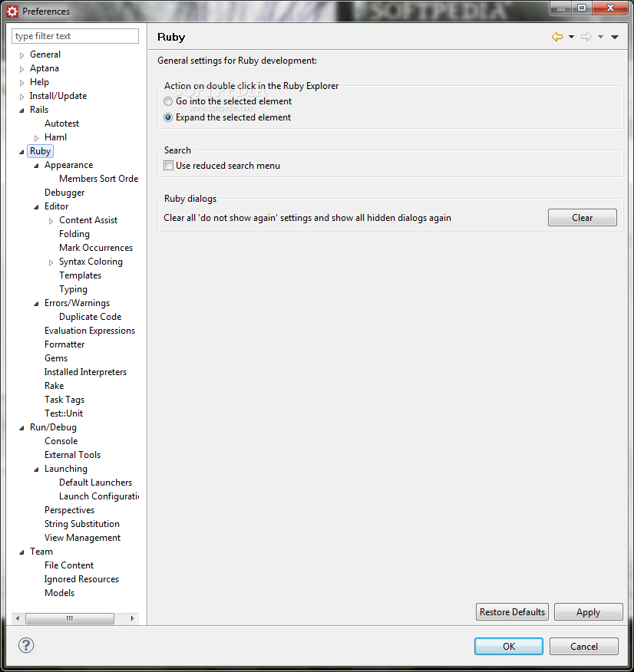The height and width of the screenshot is (672, 634).
Task: Open the preferences page view menu arrow
Action: 614,37
